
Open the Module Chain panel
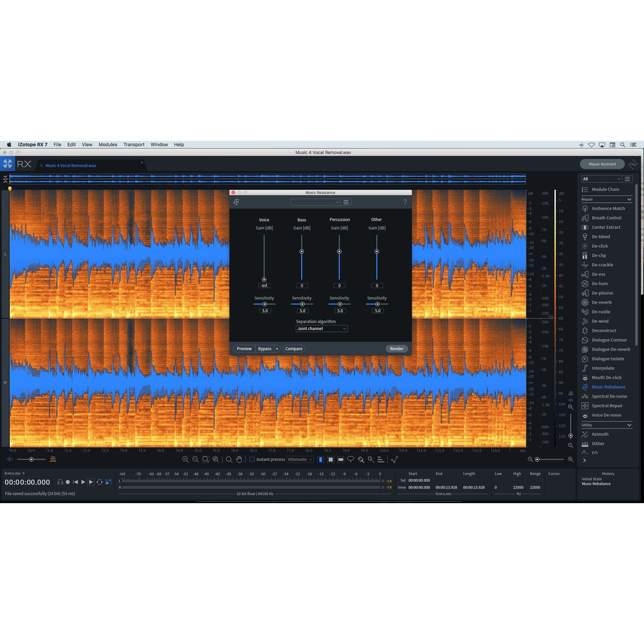605,189
